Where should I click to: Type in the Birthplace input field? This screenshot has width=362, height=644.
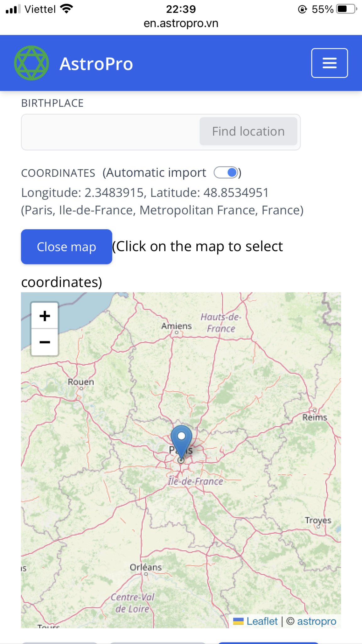pos(111,132)
